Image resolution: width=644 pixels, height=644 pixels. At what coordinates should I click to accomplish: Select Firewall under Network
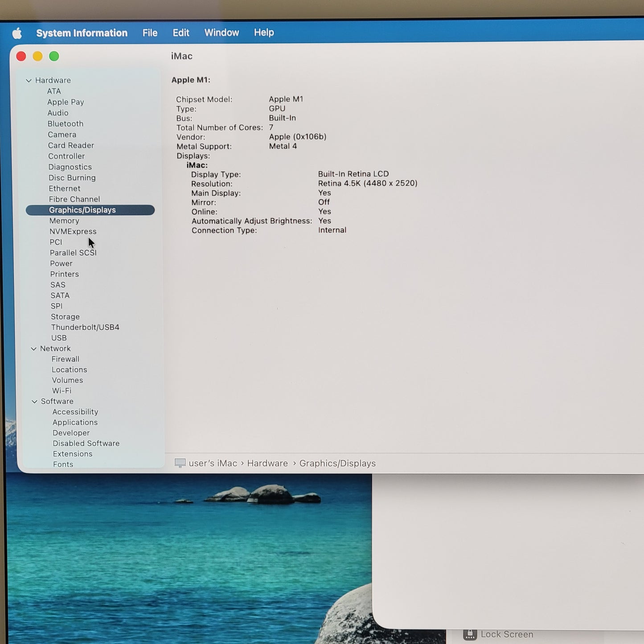pos(65,359)
